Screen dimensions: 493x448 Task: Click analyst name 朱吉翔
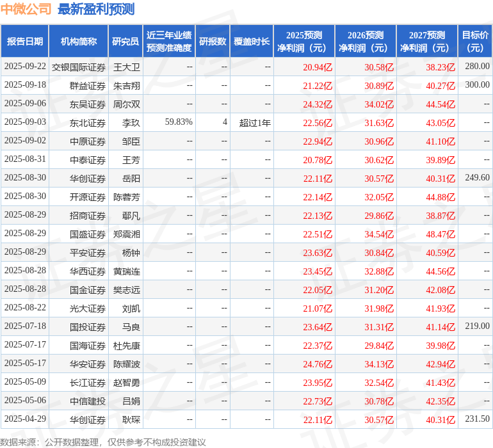click(x=126, y=86)
